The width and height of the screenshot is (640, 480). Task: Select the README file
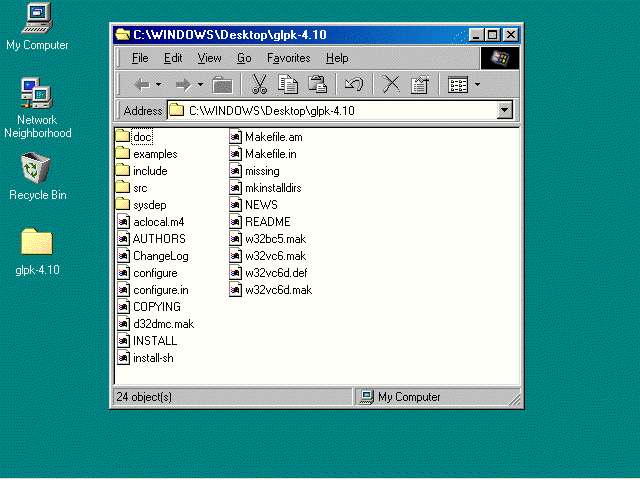[266, 222]
